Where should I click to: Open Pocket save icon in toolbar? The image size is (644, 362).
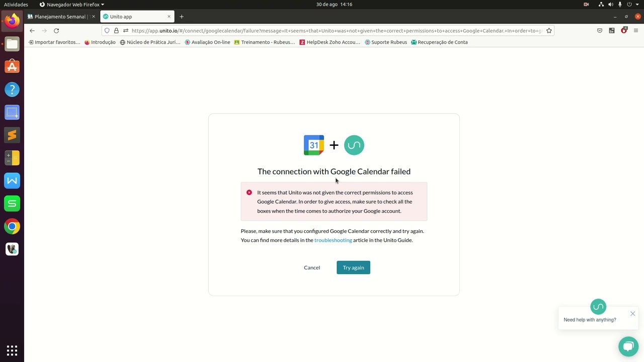[x=600, y=31]
